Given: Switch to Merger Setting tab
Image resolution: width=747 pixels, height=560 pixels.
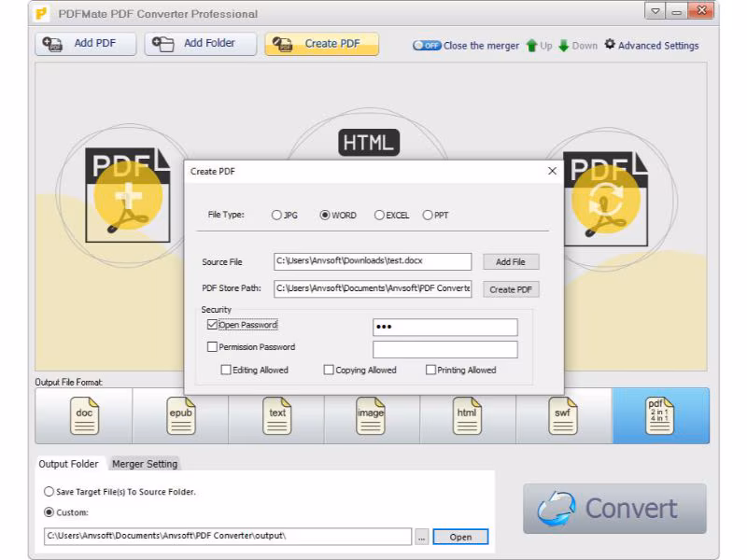Looking at the screenshot, I should 145,464.
